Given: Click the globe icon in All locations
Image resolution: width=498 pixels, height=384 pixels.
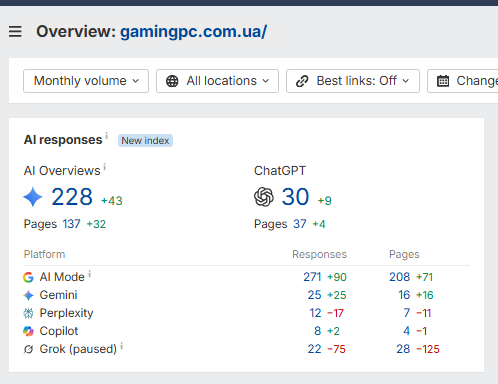Looking at the screenshot, I should point(172,81).
